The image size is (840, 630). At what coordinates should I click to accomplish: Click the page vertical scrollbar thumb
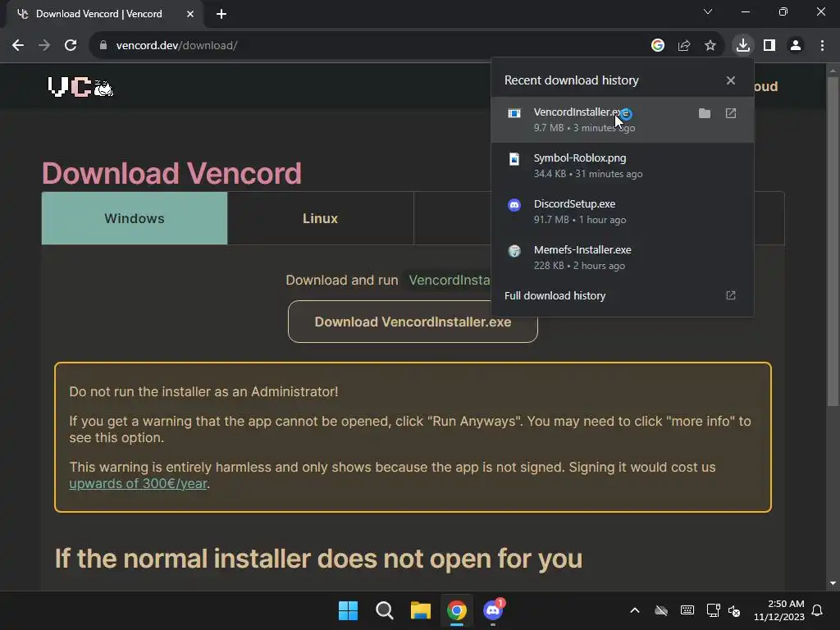click(x=833, y=241)
